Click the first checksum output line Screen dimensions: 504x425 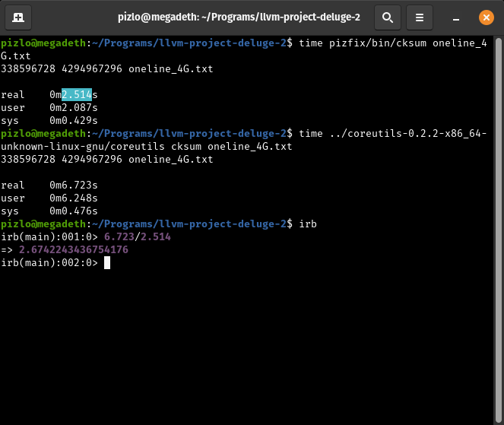click(x=107, y=68)
